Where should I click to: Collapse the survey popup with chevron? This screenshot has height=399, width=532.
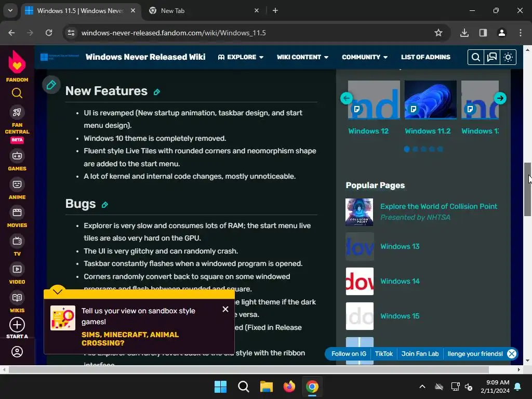(x=57, y=291)
